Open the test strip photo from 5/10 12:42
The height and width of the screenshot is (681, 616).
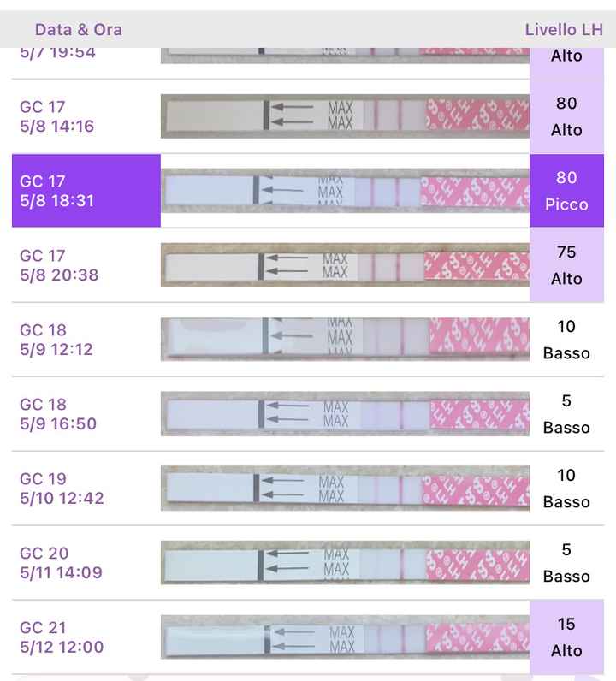pos(345,489)
